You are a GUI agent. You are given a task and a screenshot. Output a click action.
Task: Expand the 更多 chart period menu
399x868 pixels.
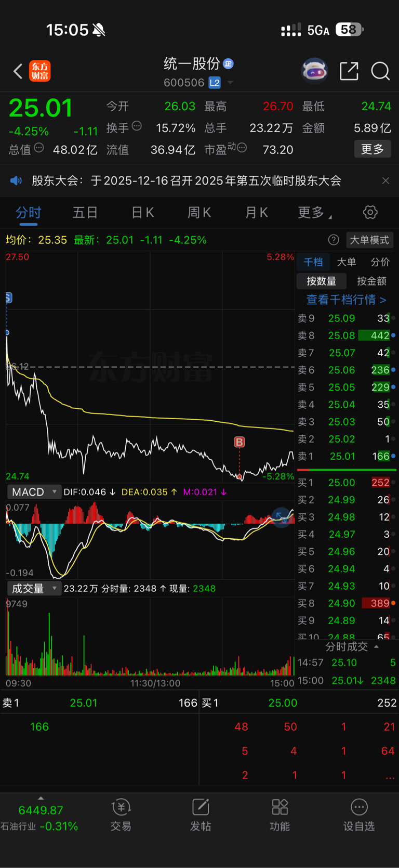pyautogui.click(x=315, y=212)
